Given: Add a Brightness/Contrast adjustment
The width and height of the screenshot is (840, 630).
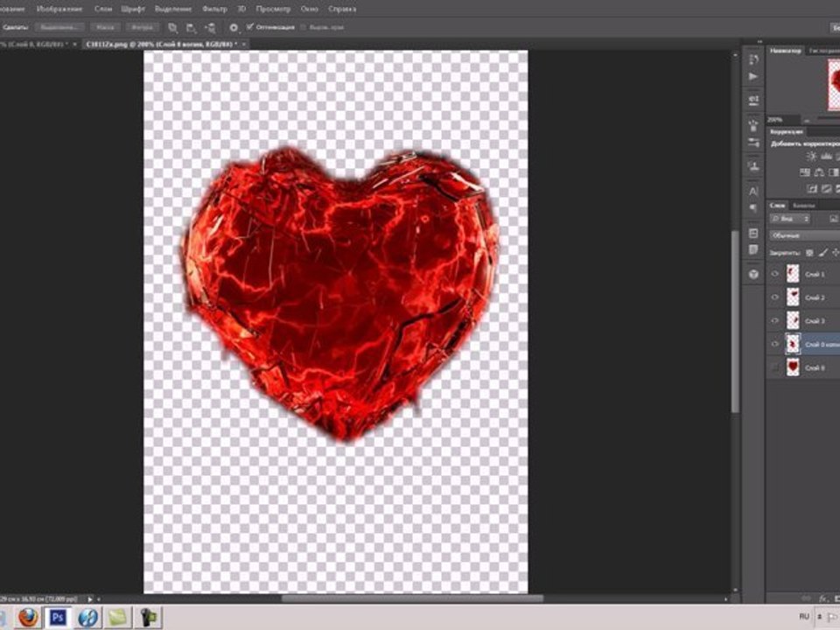Looking at the screenshot, I should (x=812, y=157).
